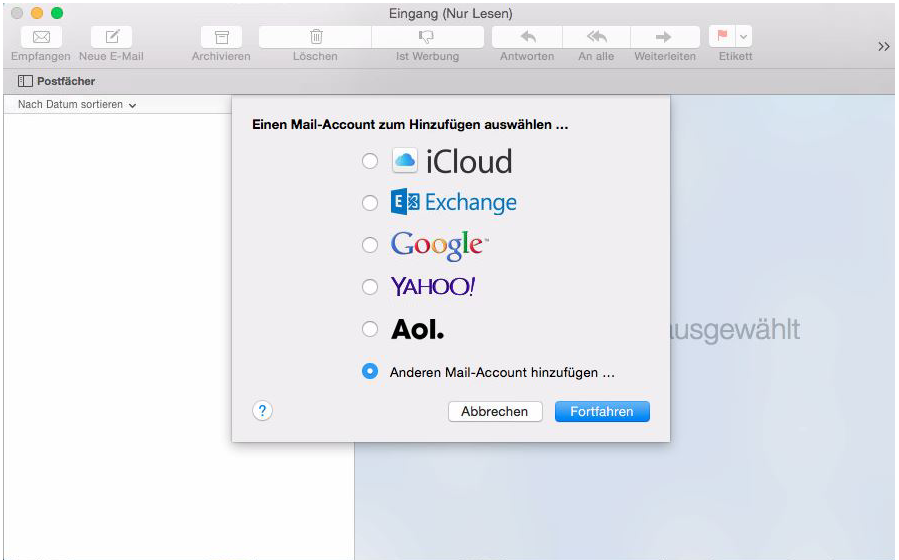Open the Nach Datum sortieren dropdown
Viewport: 899px width, 560px height.
point(77,105)
